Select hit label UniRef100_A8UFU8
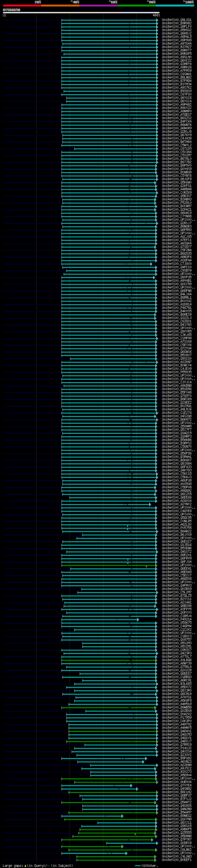Image resolution: width=197 pixels, height=868 pixels. pos(177,481)
